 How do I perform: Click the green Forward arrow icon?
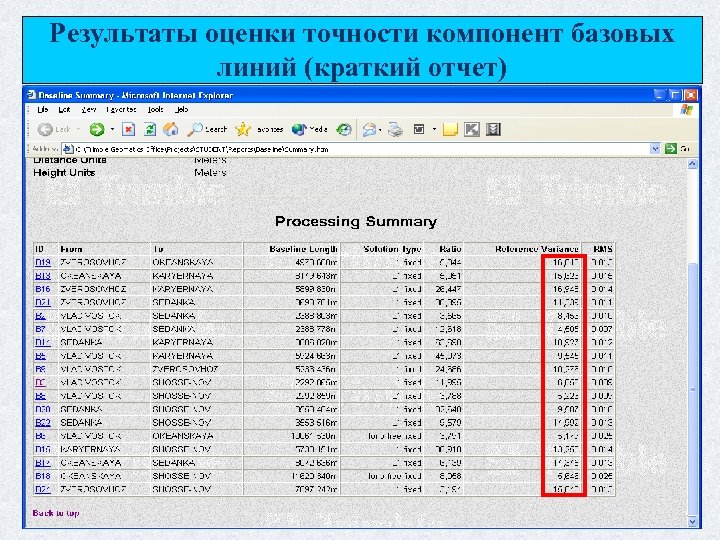coord(96,129)
